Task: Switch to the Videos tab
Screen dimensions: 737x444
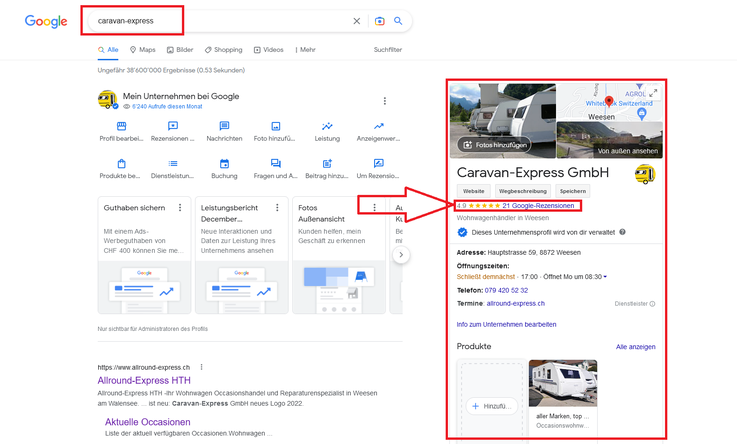Action: click(268, 50)
